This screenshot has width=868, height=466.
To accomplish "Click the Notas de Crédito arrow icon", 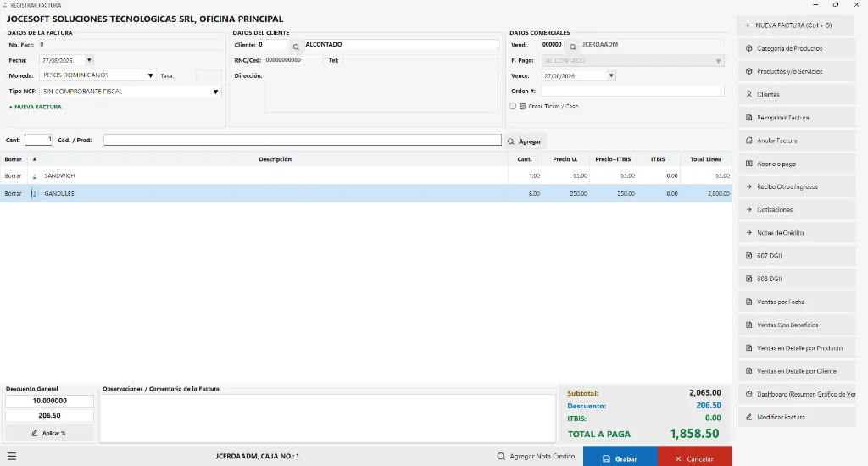I will click(749, 233).
